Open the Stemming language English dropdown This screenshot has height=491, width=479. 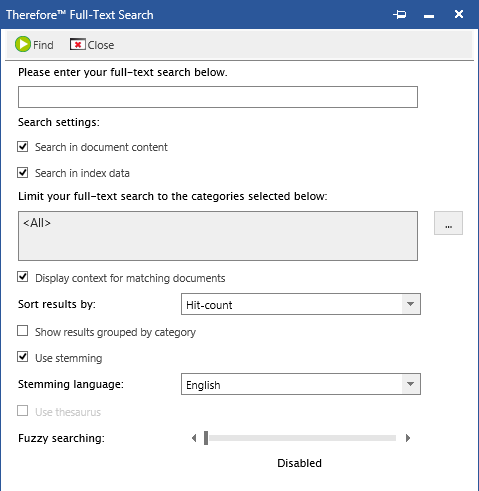pos(301,384)
